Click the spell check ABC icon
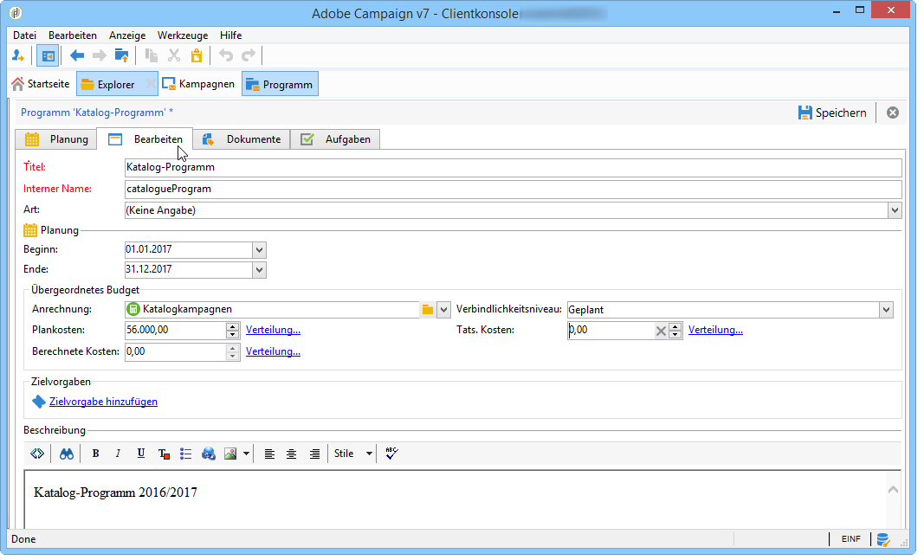924x560 pixels. coord(392,454)
